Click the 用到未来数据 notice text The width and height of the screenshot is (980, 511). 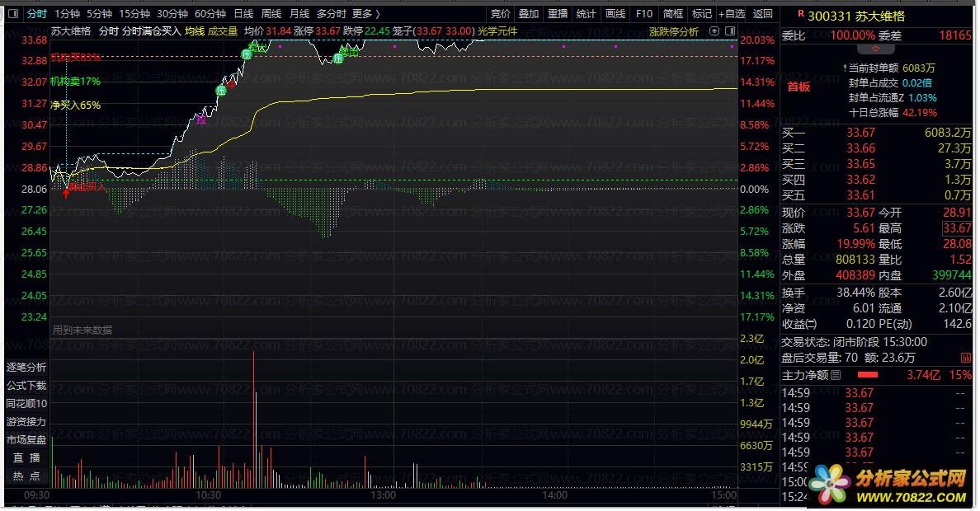click(82, 331)
